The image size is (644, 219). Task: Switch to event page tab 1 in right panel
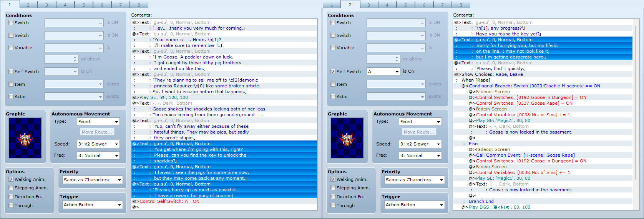[332, 5]
